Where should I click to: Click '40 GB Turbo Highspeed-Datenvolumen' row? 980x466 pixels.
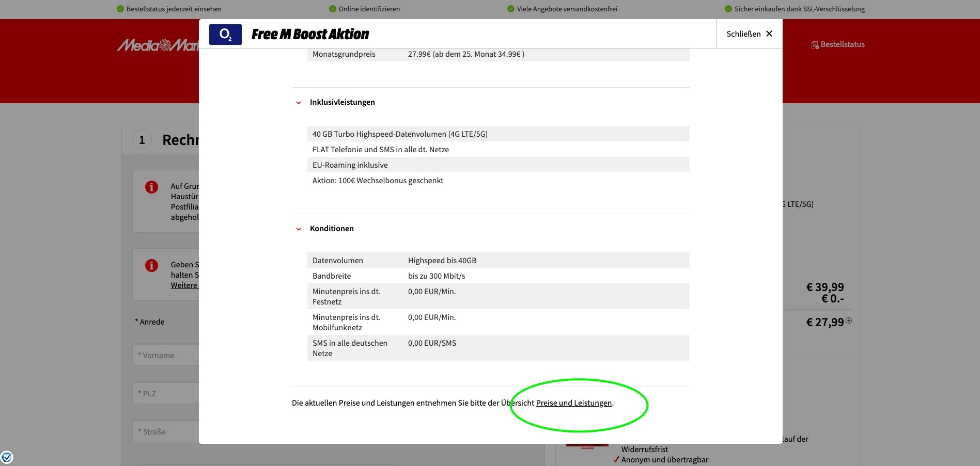click(498, 134)
